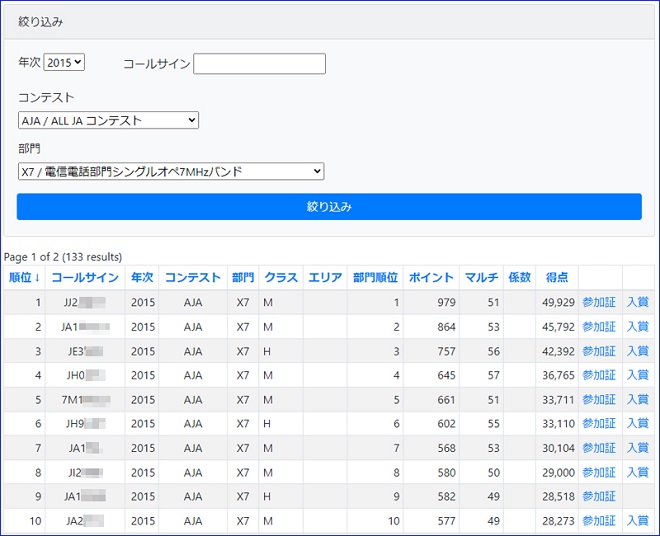Viewport: 660px width, 536px height.
Task: Open 参加証 link for score 45,792 row
Action: coord(599,327)
